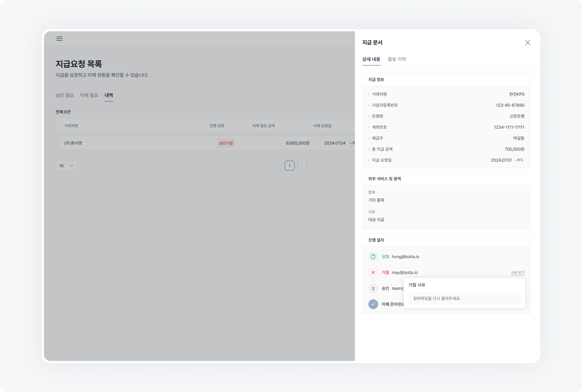Close the 지급 문서 side panel

pos(527,42)
